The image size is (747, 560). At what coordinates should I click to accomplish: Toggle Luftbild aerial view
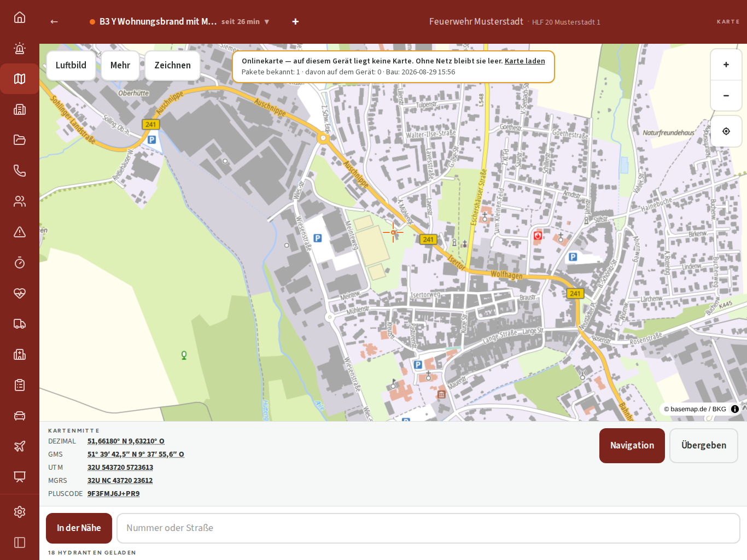click(x=71, y=65)
